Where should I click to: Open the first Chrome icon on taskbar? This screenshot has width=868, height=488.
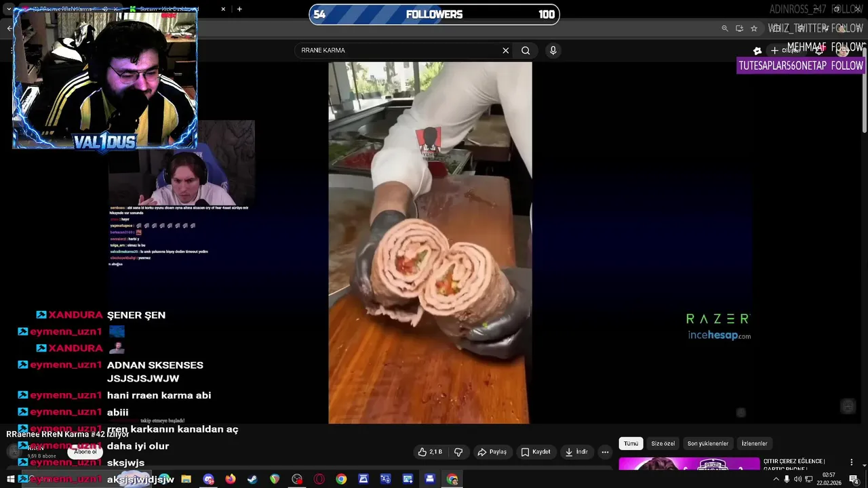coord(341,479)
